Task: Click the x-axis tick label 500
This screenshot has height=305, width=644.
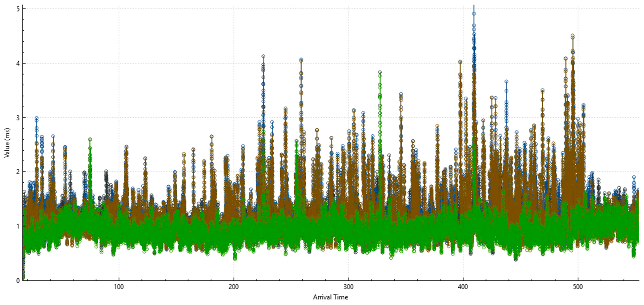Action: point(578,287)
